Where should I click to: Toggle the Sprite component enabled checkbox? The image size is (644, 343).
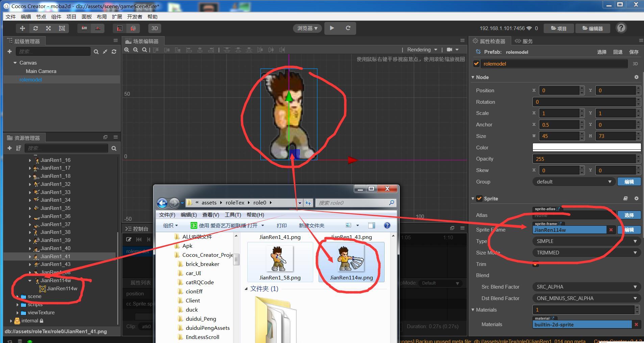[479, 199]
